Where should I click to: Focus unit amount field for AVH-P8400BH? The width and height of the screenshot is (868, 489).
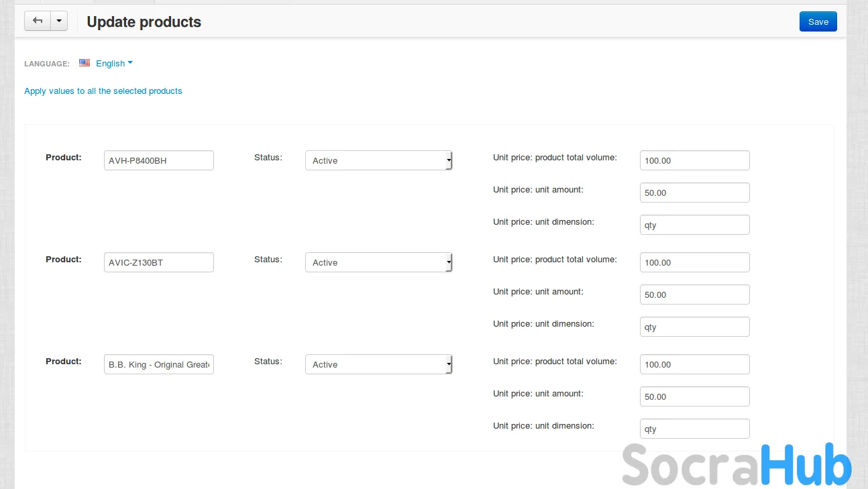(694, 193)
